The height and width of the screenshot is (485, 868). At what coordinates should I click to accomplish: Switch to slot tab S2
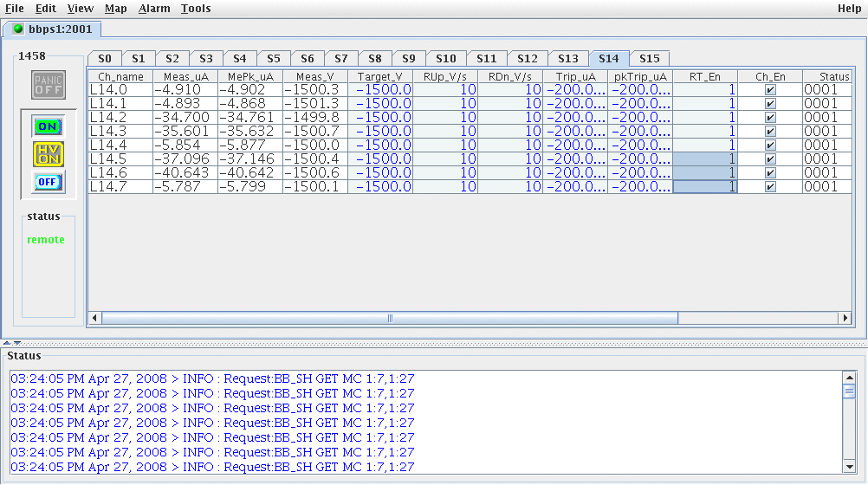172,59
